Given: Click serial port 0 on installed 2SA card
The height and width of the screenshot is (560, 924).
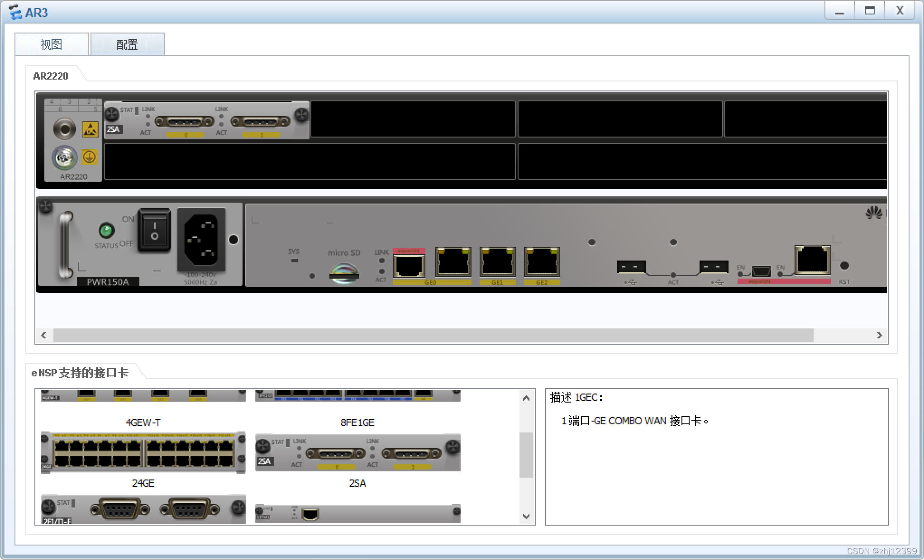Looking at the screenshot, I should [x=185, y=121].
